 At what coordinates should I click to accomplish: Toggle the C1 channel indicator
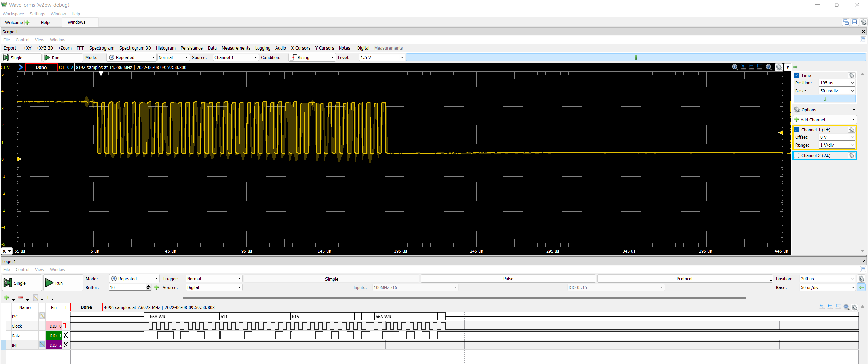click(x=61, y=67)
